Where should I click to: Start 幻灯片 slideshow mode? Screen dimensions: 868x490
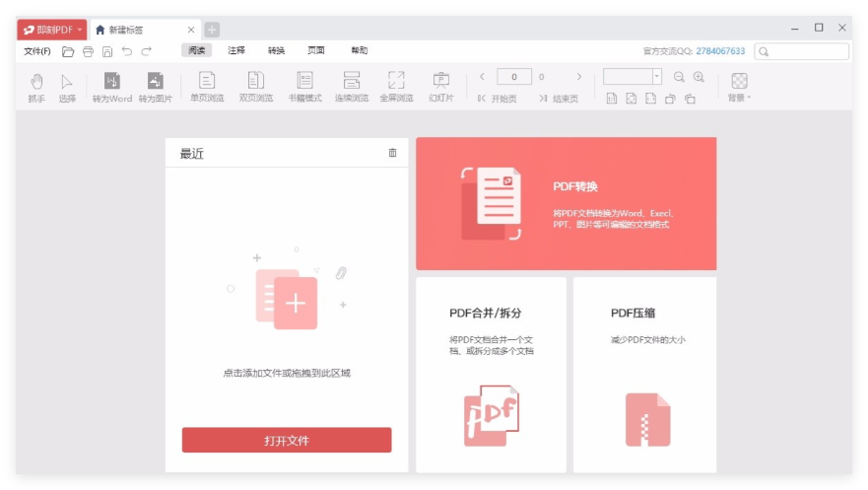tap(441, 87)
